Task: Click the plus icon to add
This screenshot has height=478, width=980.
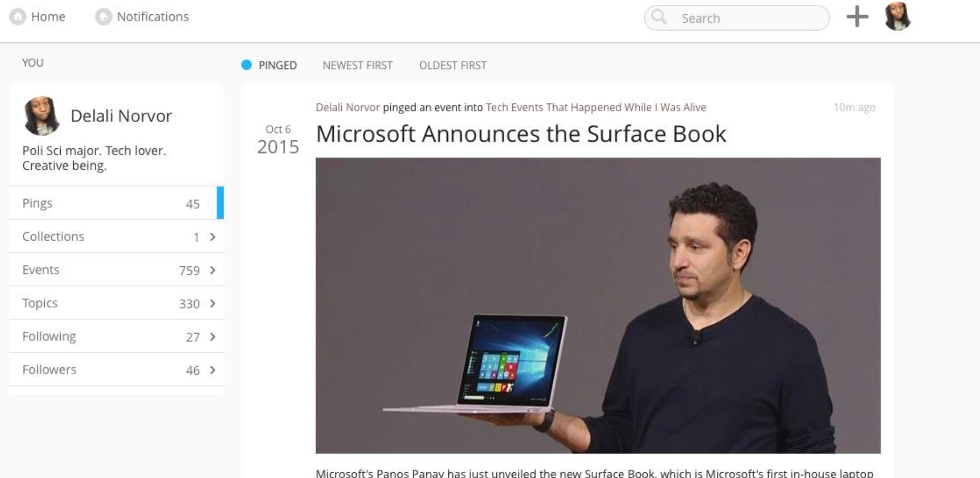Action: [x=857, y=17]
